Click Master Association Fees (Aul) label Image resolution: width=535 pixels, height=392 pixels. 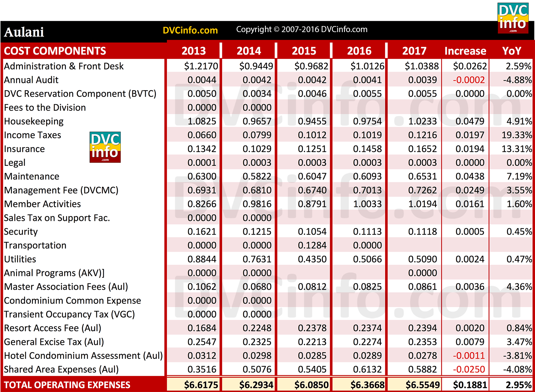pyautogui.click(x=66, y=287)
